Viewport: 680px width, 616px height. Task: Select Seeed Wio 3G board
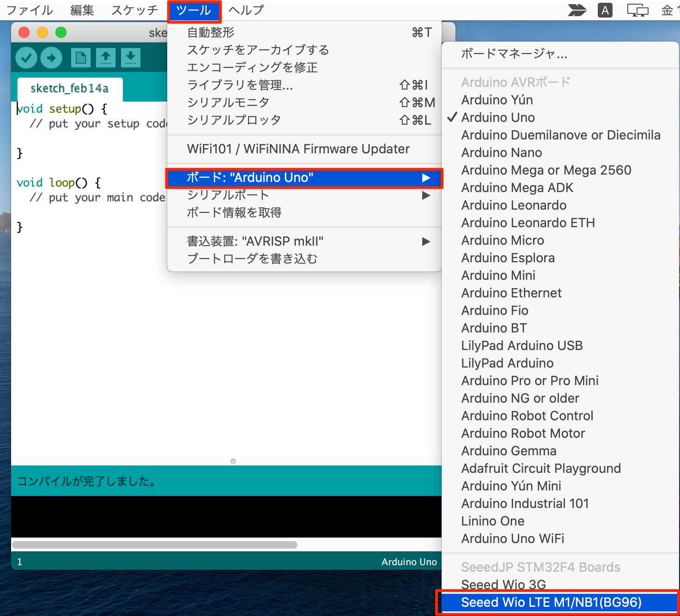(x=560, y=585)
